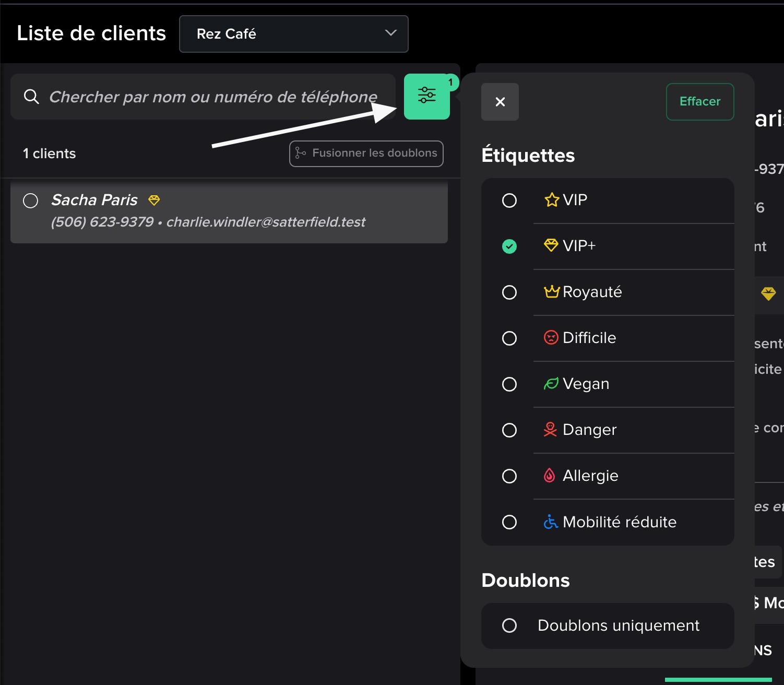Expand the dropdown chevron beside Rez Café

click(x=390, y=33)
